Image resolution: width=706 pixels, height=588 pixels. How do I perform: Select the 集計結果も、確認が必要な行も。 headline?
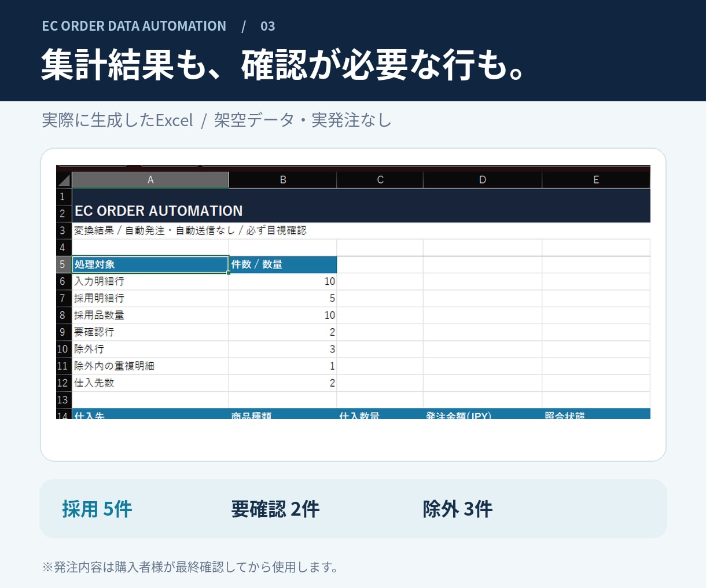[284, 64]
